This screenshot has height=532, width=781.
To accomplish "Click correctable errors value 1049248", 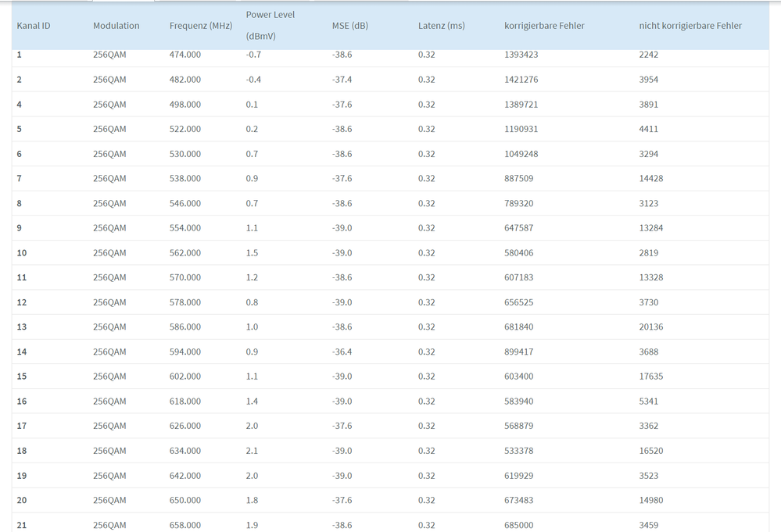I will click(x=521, y=154).
